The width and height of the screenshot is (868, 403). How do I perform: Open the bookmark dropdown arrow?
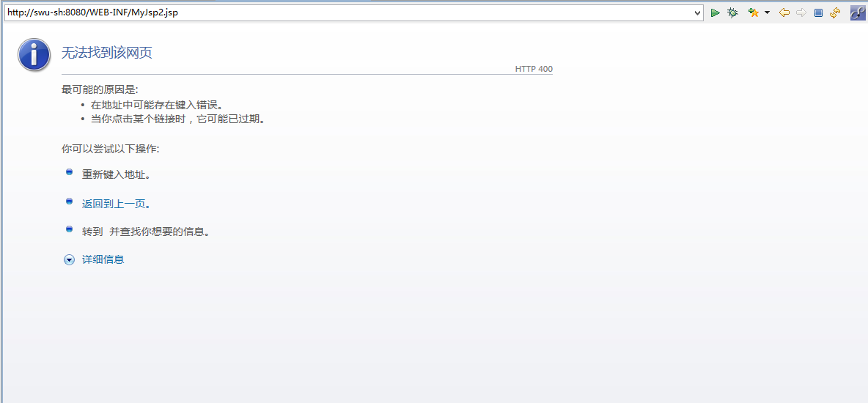(x=768, y=12)
